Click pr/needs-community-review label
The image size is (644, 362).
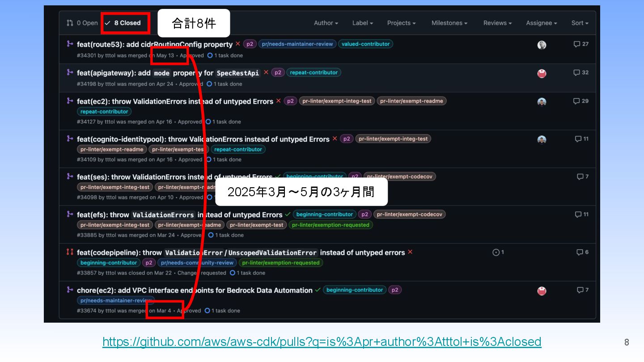click(197, 263)
